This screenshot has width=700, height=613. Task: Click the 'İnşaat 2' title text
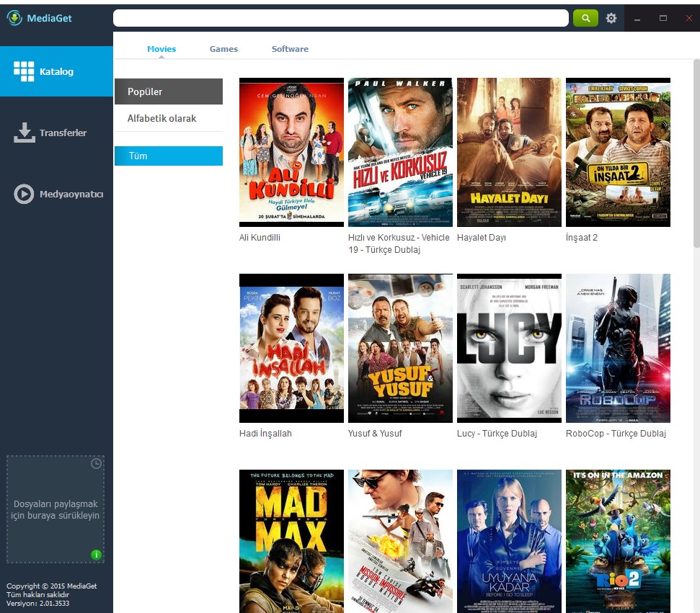pos(582,237)
